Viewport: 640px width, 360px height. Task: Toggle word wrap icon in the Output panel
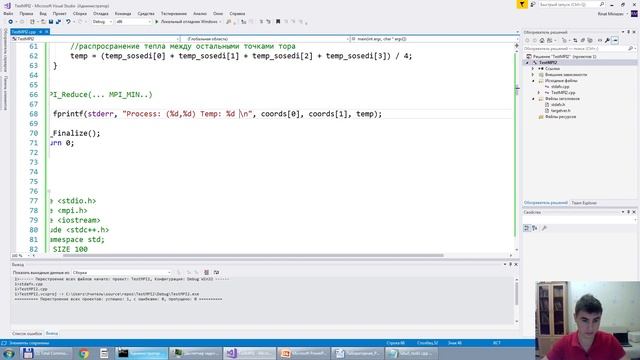(216, 272)
